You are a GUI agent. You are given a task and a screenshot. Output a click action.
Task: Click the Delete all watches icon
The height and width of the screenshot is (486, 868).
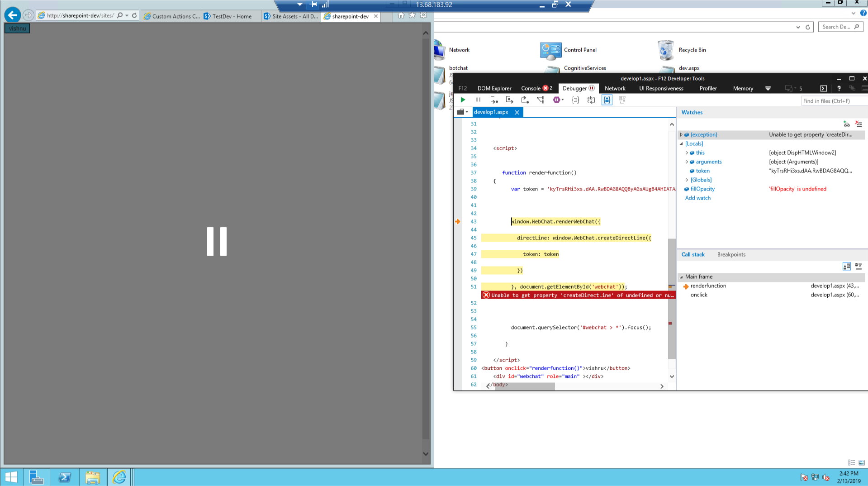click(x=858, y=124)
